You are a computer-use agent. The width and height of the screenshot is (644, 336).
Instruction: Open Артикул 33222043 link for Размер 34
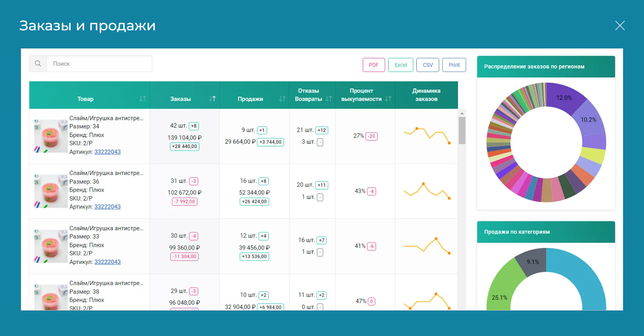pyautogui.click(x=107, y=152)
